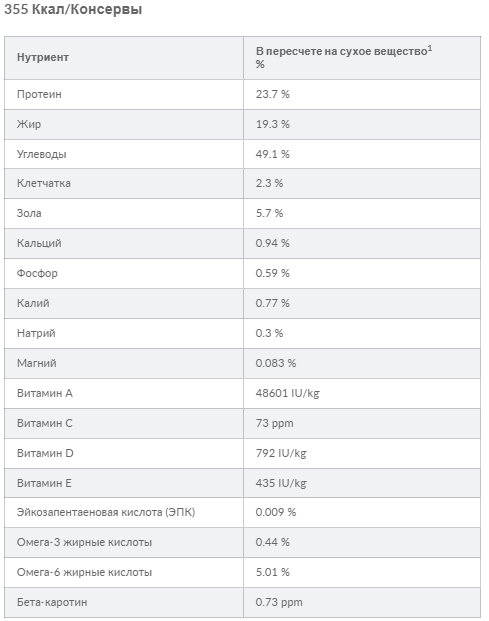
Task: Select the 0.94 % calcium value
Action: (x=272, y=243)
